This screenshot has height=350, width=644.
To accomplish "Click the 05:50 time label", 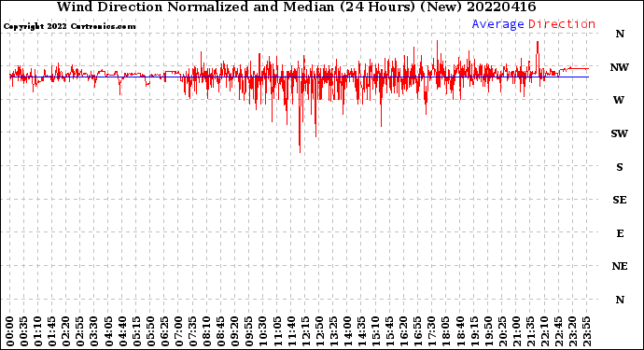I will 150,331.
